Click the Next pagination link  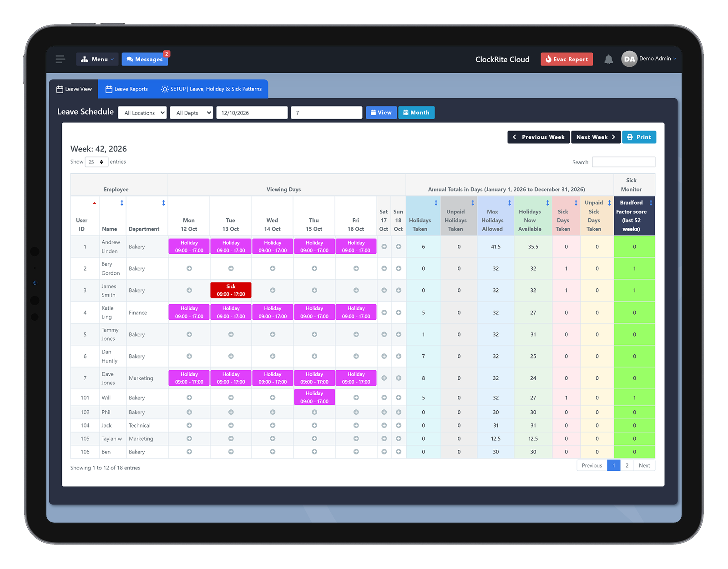[644, 465]
